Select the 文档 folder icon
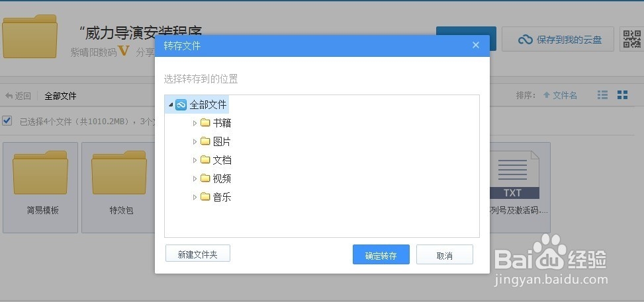Viewport: 644px width, 302px height. pos(205,159)
